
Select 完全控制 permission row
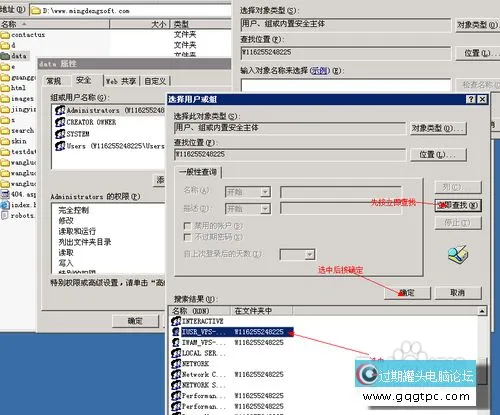(x=74, y=210)
